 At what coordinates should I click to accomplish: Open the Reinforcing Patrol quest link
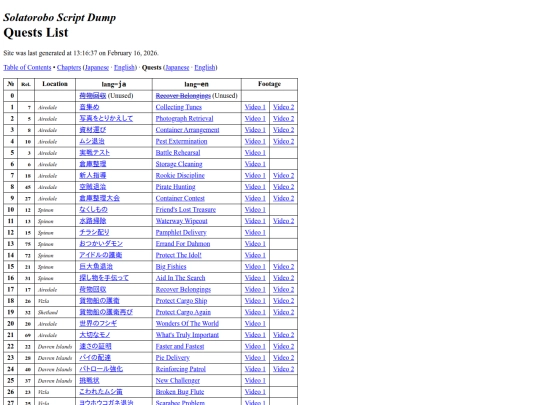pos(180,369)
